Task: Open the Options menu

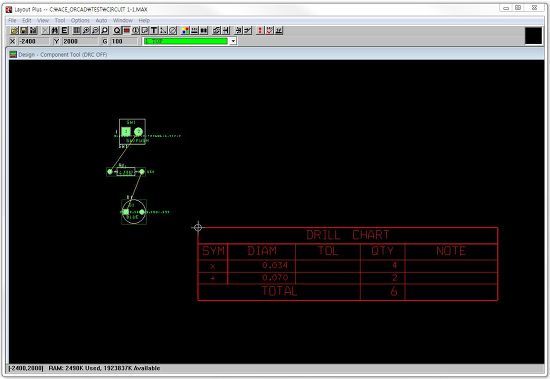Action: (x=80, y=20)
